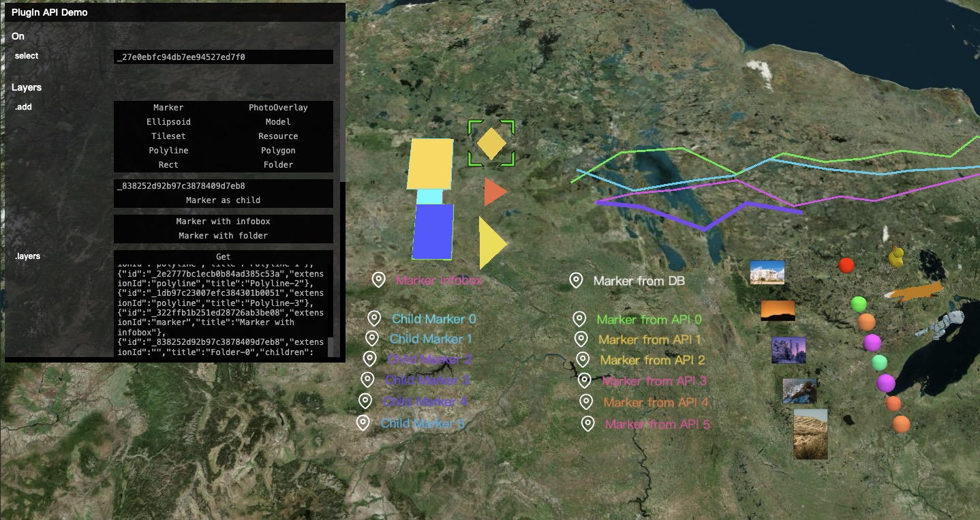980x520 pixels.
Task: Select Child Marker 4 pin icon
Action: 365,401
